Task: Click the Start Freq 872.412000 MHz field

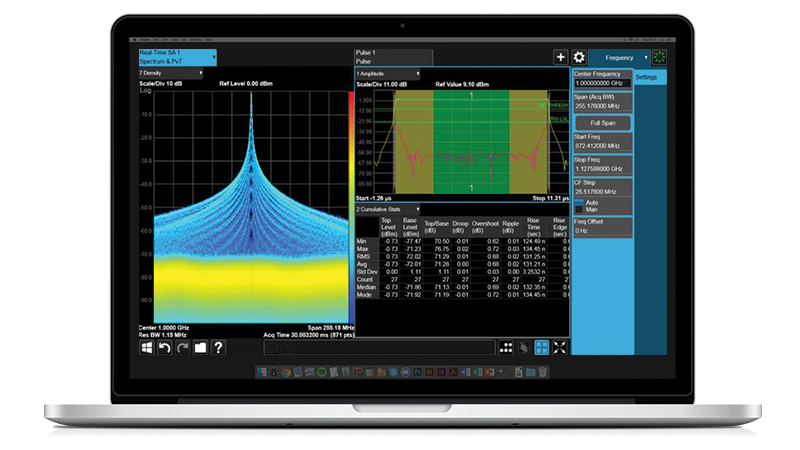Action: 603,141
